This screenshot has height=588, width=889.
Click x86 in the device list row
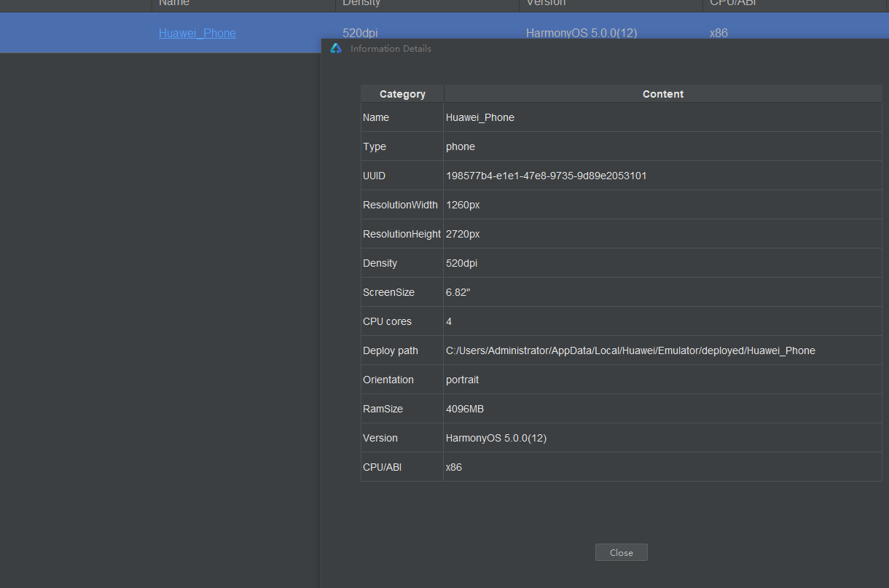[x=718, y=33]
